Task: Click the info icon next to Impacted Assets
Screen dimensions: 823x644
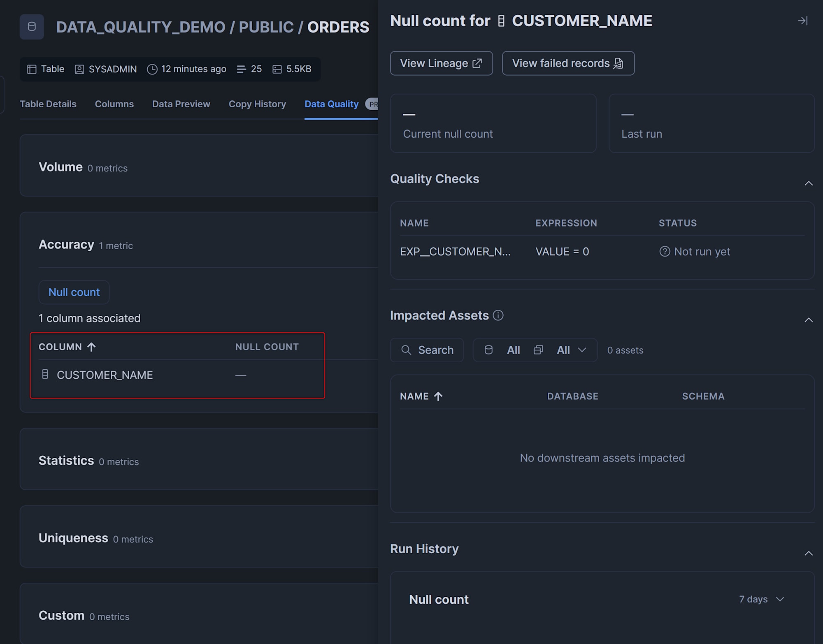Action: pos(498,315)
